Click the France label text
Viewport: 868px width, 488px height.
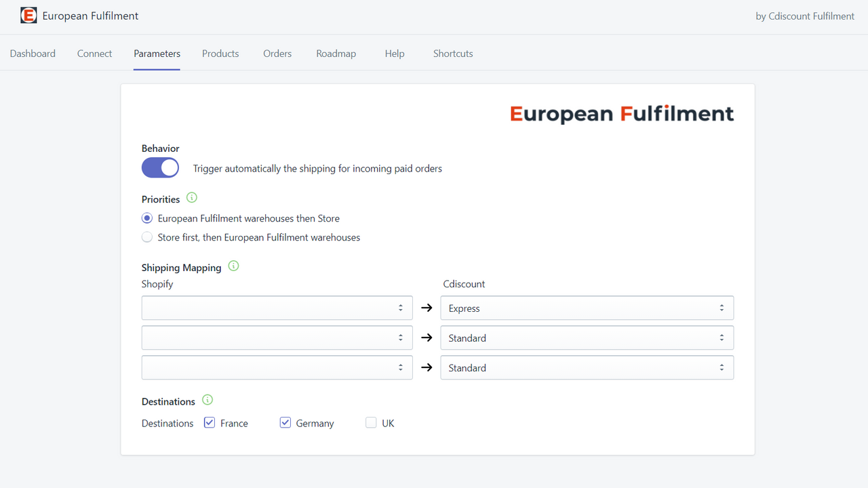[234, 423]
